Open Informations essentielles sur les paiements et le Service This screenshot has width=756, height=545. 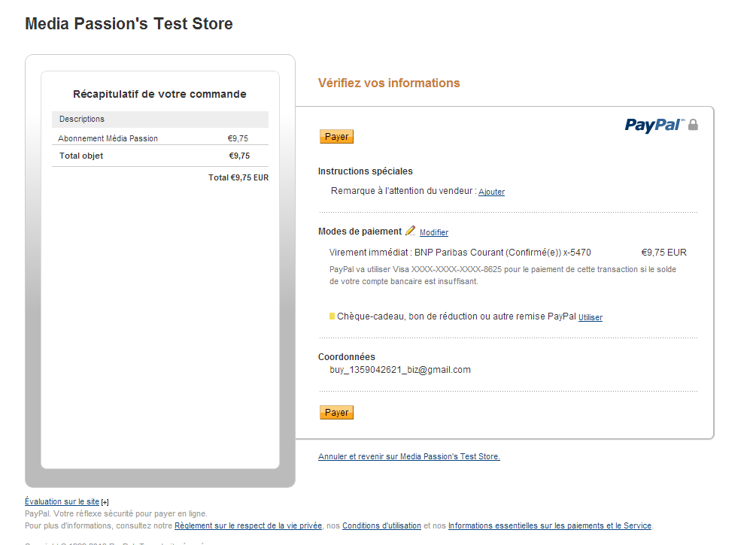(550, 525)
